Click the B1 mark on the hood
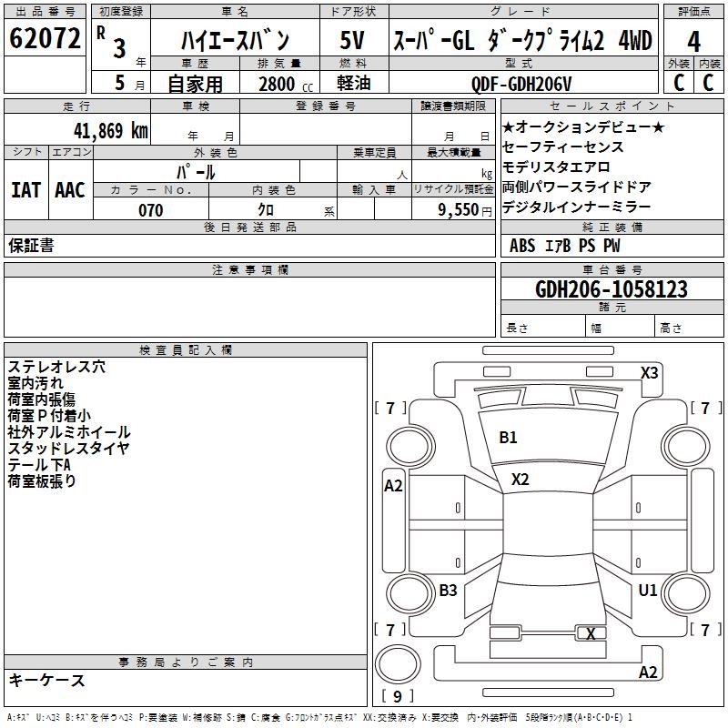Screen dimensions: 728x728 click(508, 438)
